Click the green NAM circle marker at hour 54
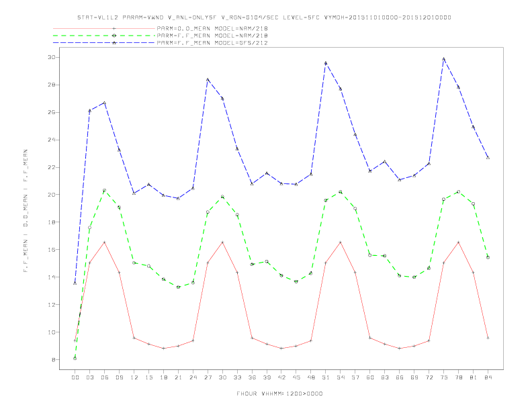The width and height of the screenshot is (532, 411). pyautogui.click(x=341, y=192)
